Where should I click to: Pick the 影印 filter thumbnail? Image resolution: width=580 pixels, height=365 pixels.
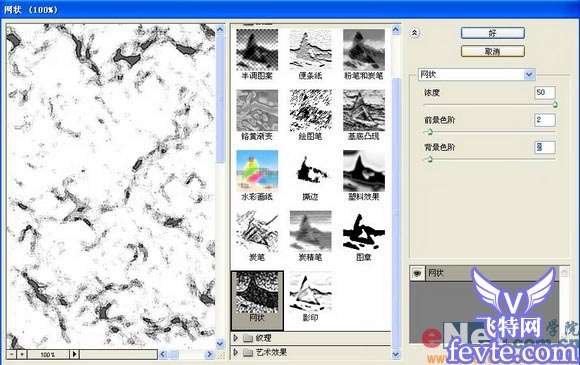pos(310,292)
